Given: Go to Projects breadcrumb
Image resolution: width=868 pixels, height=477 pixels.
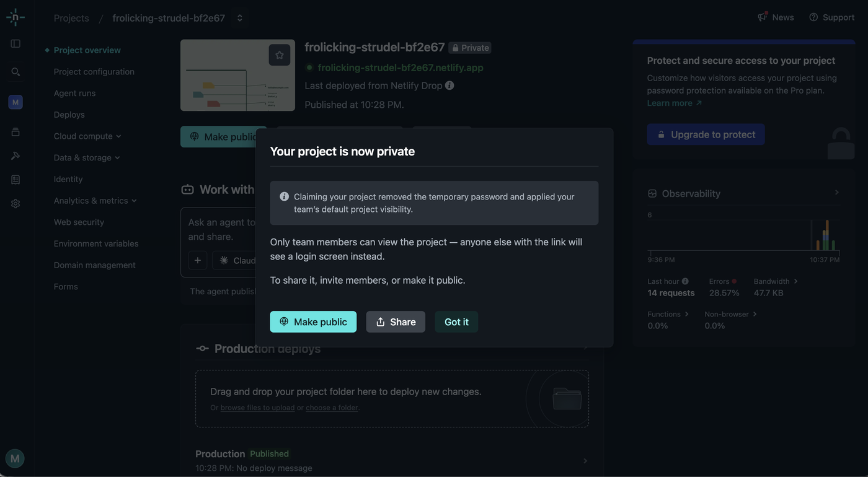Looking at the screenshot, I should pos(71,18).
